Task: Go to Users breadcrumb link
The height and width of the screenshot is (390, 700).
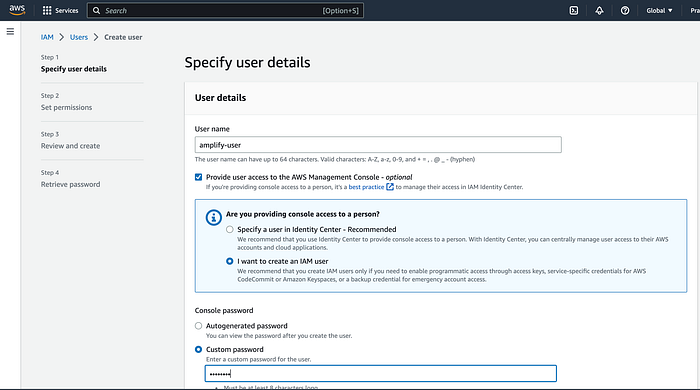Action: point(79,37)
